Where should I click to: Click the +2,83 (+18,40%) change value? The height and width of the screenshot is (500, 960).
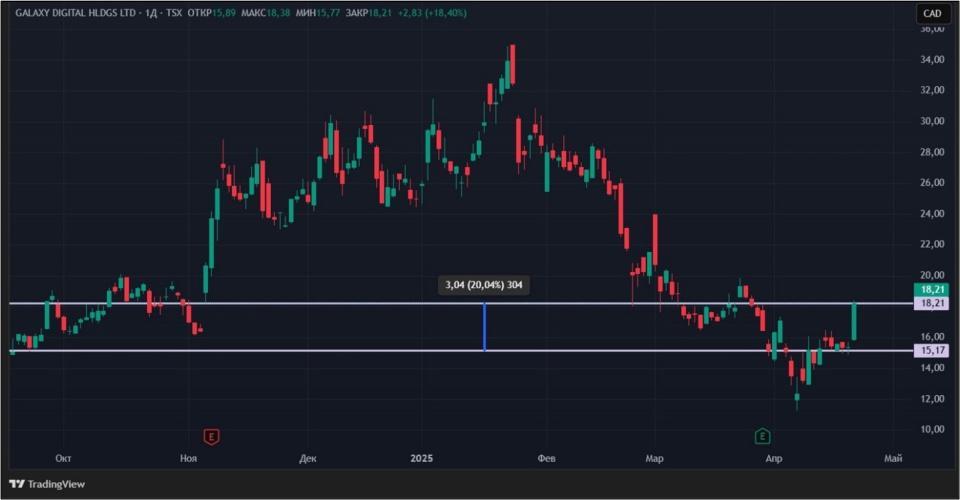click(x=432, y=13)
